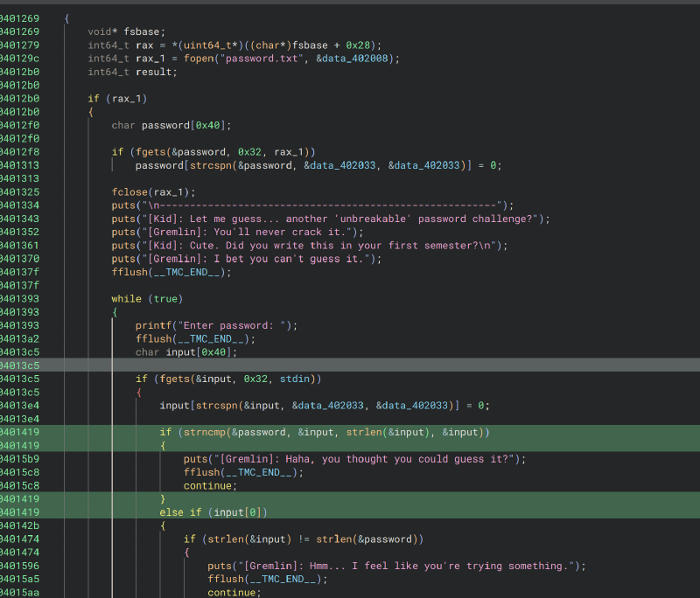Click the fclose function call
Viewport: 700px width, 598px height.
129,192
